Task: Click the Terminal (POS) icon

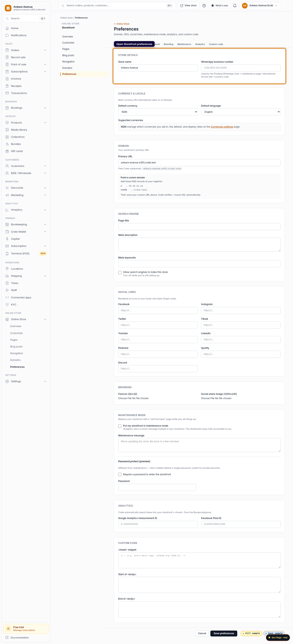Action: (7, 253)
